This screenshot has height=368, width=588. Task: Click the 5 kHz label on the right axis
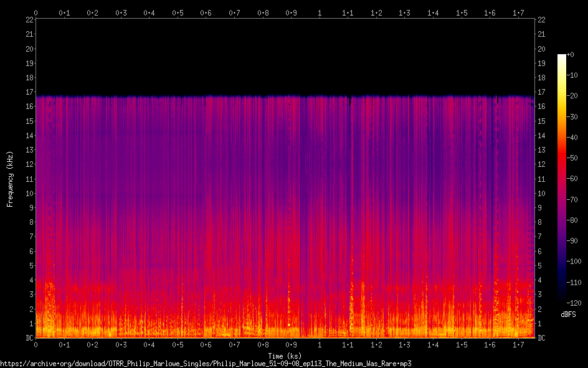pyautogui.click(x=539, y=265)
